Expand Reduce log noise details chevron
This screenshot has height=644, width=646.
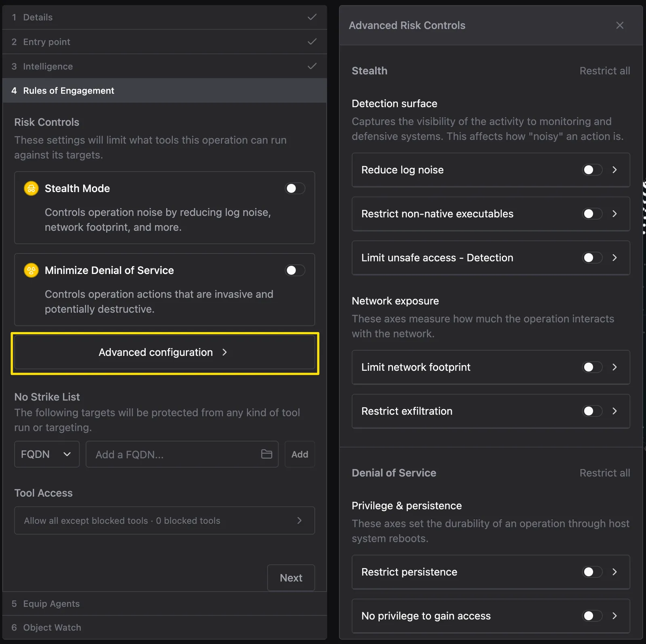coord(615,170)
